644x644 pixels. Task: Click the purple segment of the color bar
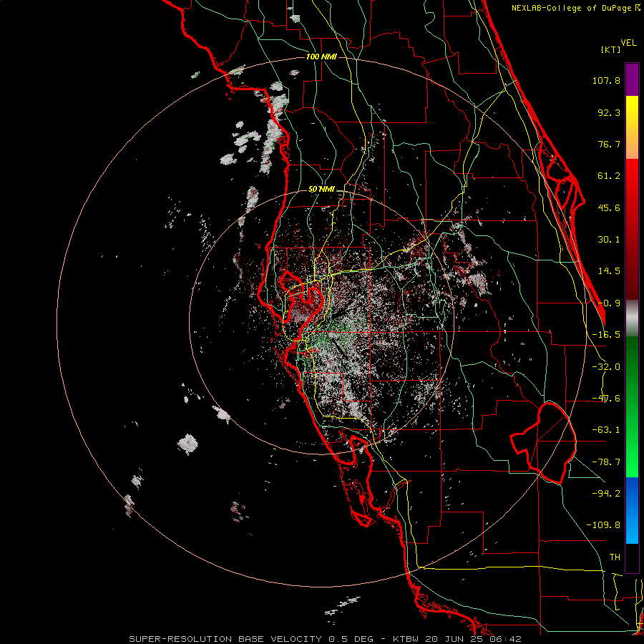point(632,79)
